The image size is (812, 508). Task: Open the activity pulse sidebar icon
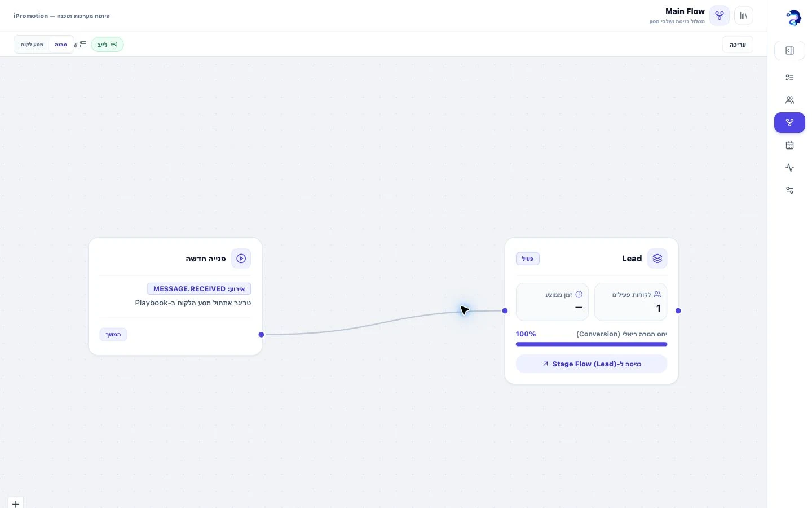(789, 168)
